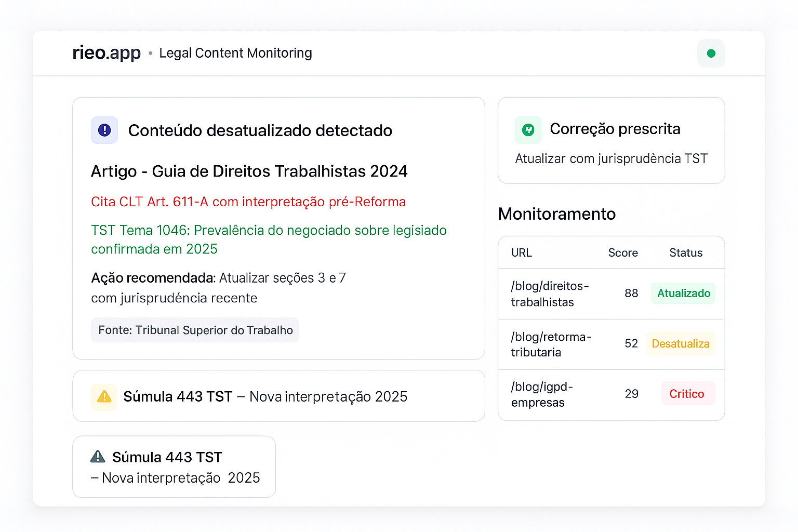The width and height of the screenshot is (798, 532).
Task: Click the small card's Nova interpretação 2025 line
Action: (x=176, y=478)
